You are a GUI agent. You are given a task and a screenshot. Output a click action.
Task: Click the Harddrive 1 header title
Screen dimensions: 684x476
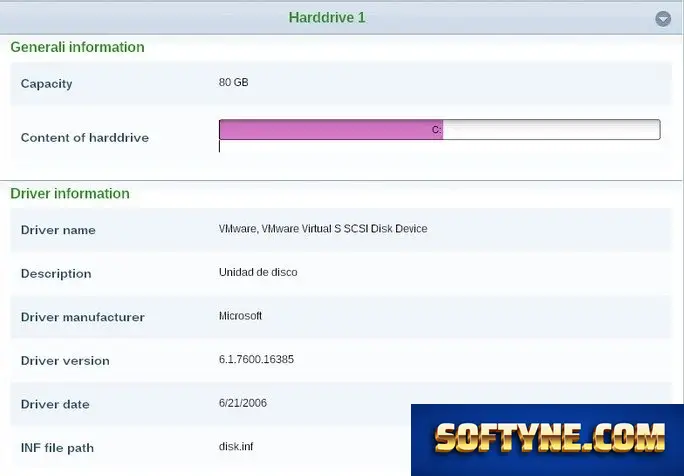point(327,17)
